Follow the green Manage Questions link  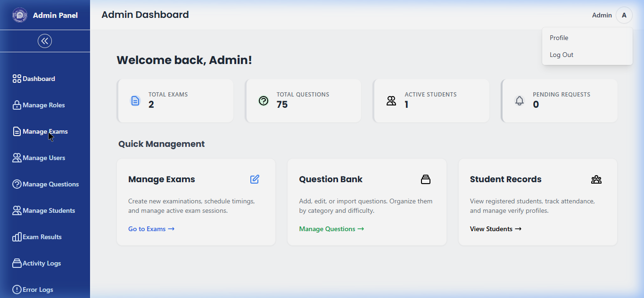pos(331,229)
